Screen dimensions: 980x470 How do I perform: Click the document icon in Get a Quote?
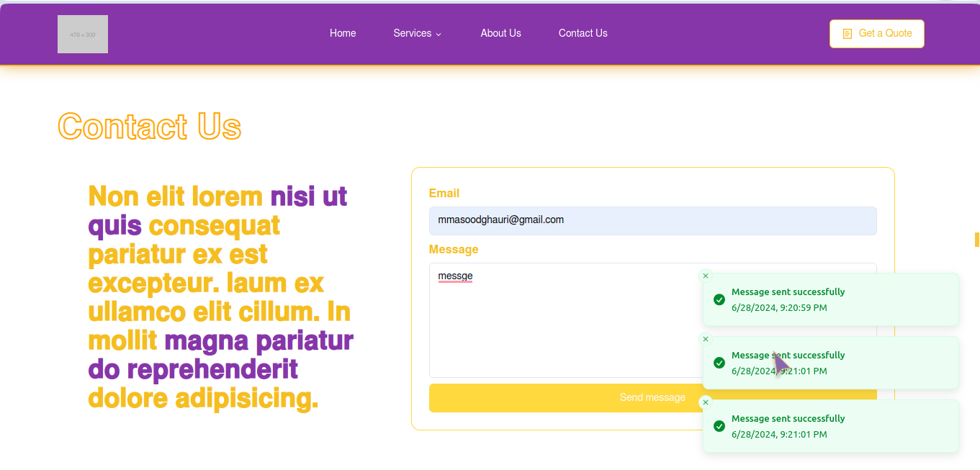point(848,34)
